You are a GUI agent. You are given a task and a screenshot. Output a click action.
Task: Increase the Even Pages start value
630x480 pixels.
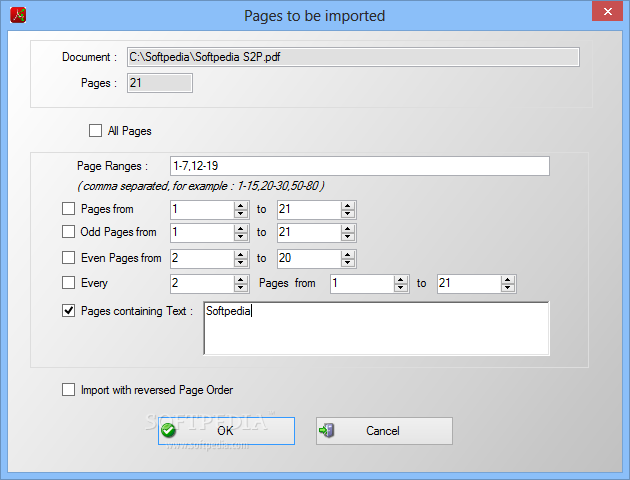pyautogui.click(x=241, y=254)
